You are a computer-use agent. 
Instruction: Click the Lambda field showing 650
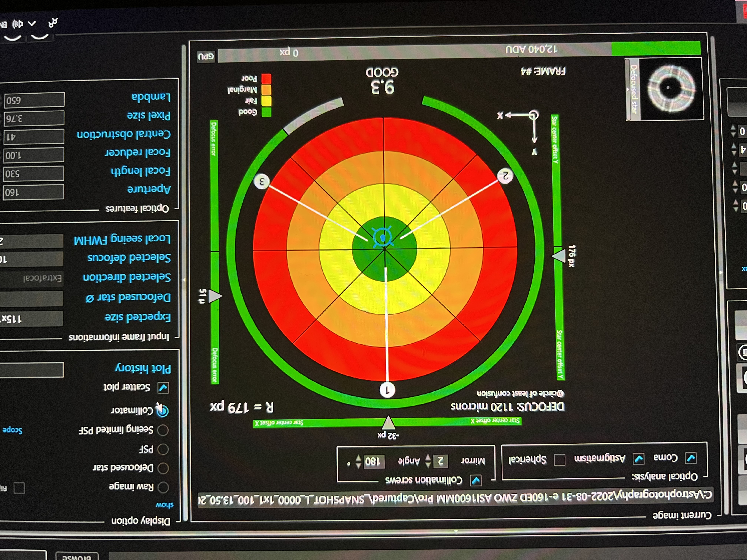[34, 100]
